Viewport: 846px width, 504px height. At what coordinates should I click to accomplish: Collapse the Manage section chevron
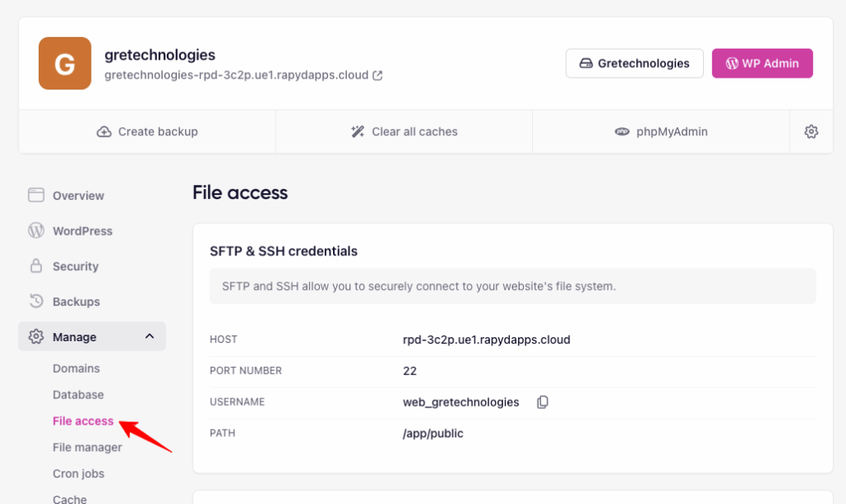click(150, 336)
